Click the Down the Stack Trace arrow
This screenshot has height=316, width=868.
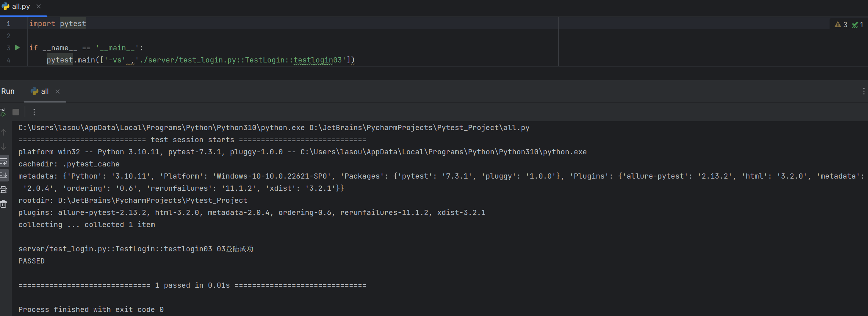coord(4,147)
